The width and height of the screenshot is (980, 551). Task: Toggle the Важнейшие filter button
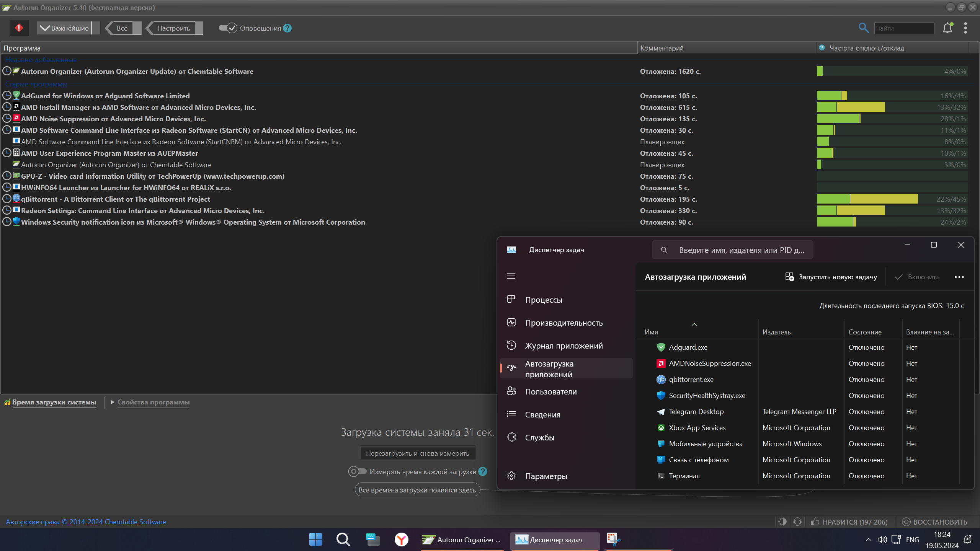point(65,28)
